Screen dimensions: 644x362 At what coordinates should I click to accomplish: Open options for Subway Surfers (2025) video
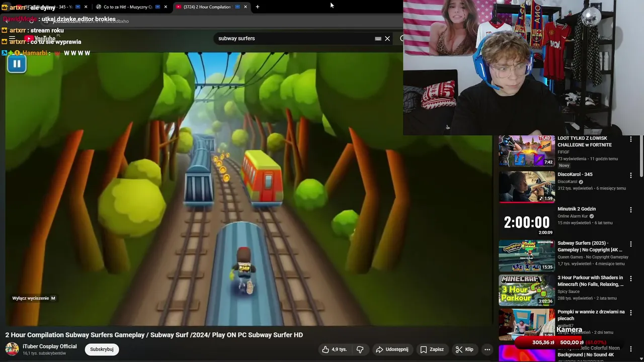coord(631,244)
